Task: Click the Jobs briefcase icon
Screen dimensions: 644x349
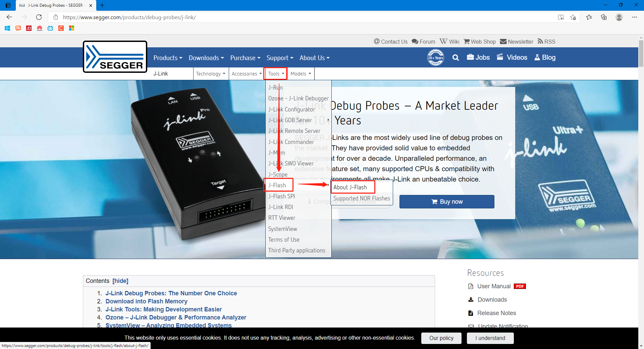Action: (x=470, y=57)
